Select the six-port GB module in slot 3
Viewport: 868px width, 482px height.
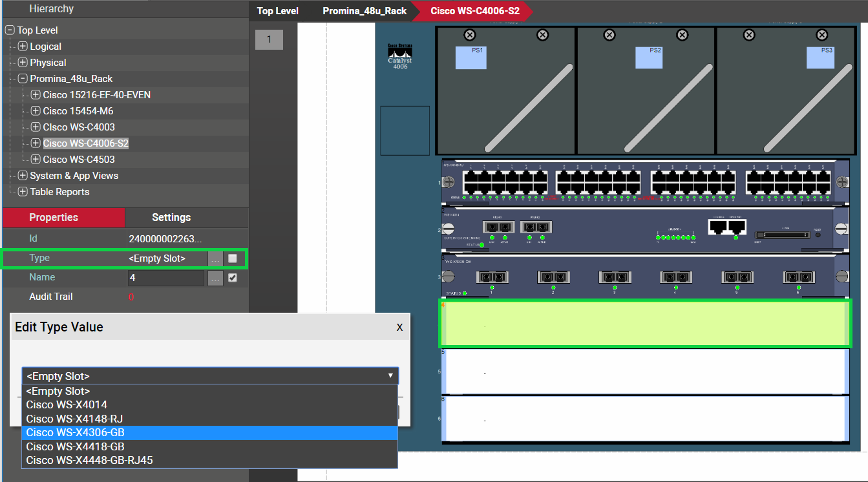coord(644,277)
